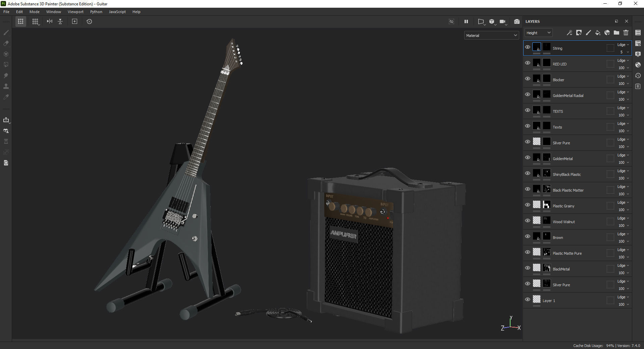
Task: Click the Plastic Grainy layer mask thumbnail
Action: click(x=547, y=205)
